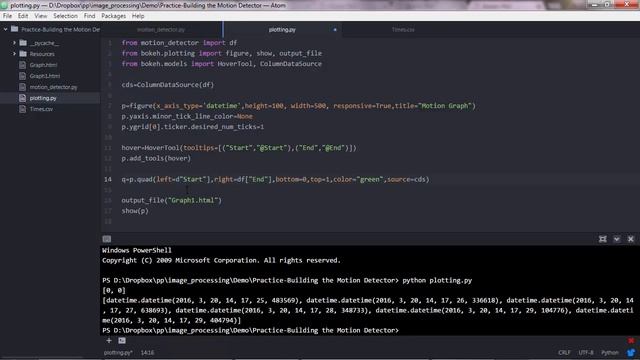Click line number 14 in the gutter
Screen dimensions: 640x360
(108, 179)
